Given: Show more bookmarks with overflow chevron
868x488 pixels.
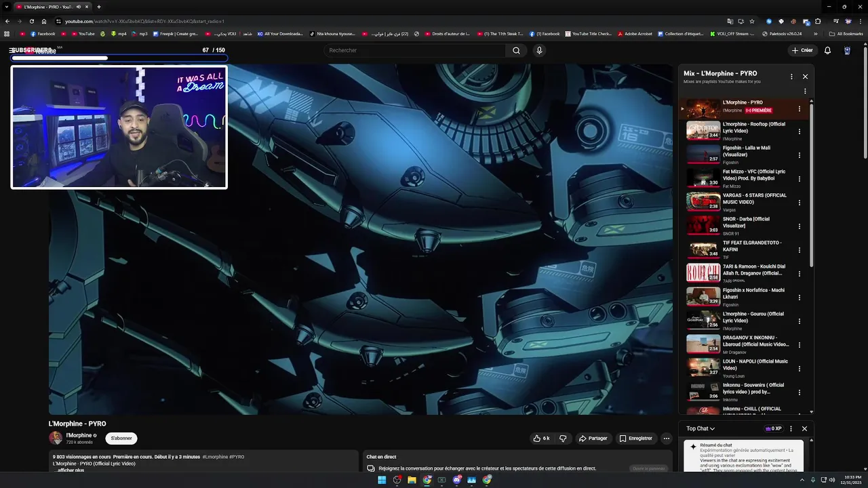Looking at the screenshot, I should click(816, 33).
